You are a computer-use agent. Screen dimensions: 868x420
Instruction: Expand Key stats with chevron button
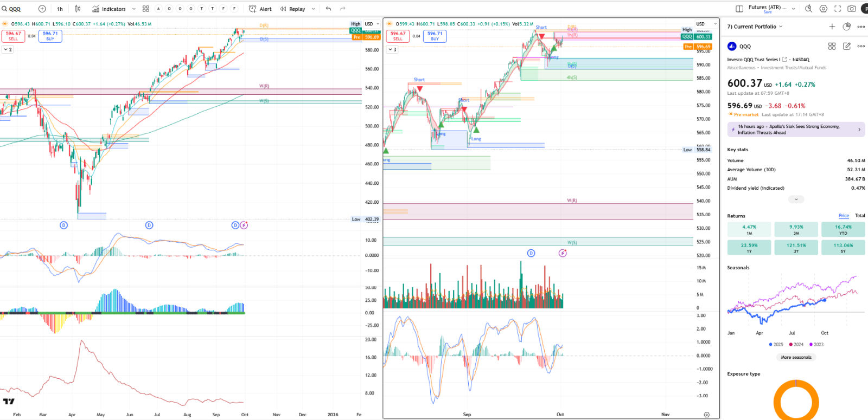[x=796, y=199]
